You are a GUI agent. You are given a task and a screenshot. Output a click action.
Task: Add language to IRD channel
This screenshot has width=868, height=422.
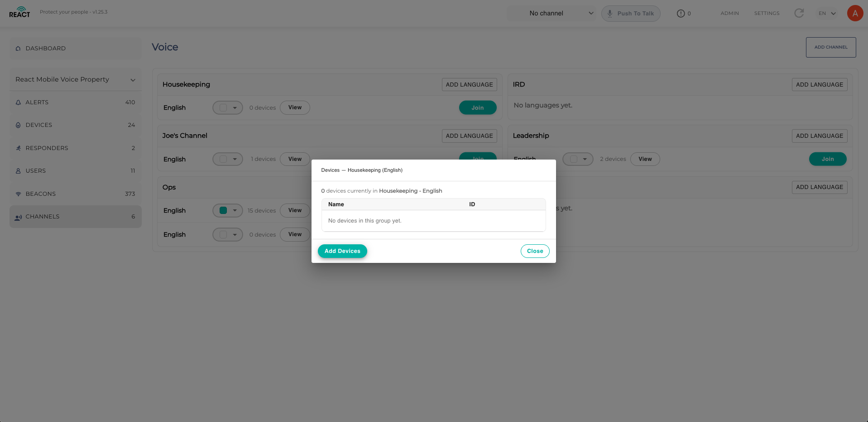click(820, 85)
